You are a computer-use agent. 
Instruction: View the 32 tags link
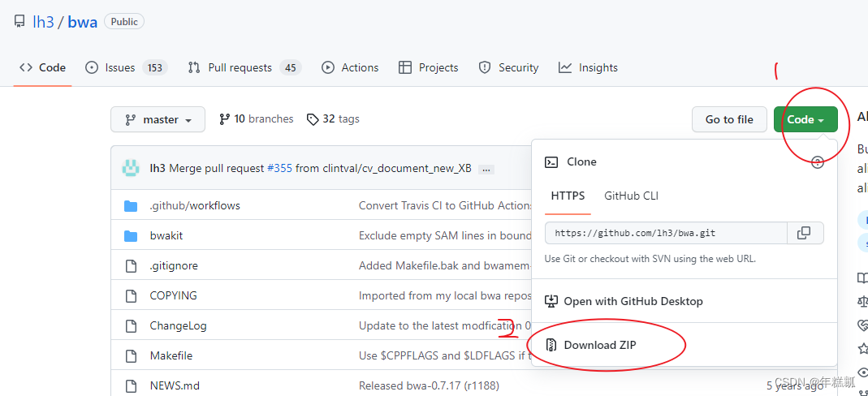pyautogui.click(x=333, y=119)
